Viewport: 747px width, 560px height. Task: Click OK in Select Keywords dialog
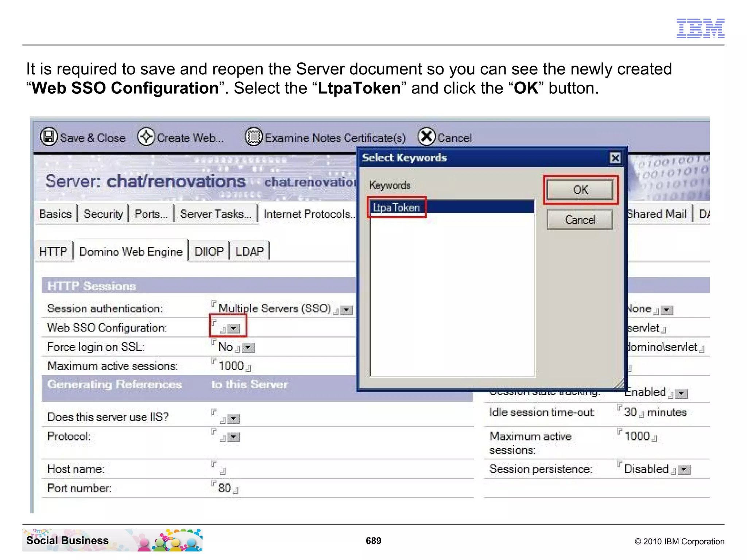580,190
